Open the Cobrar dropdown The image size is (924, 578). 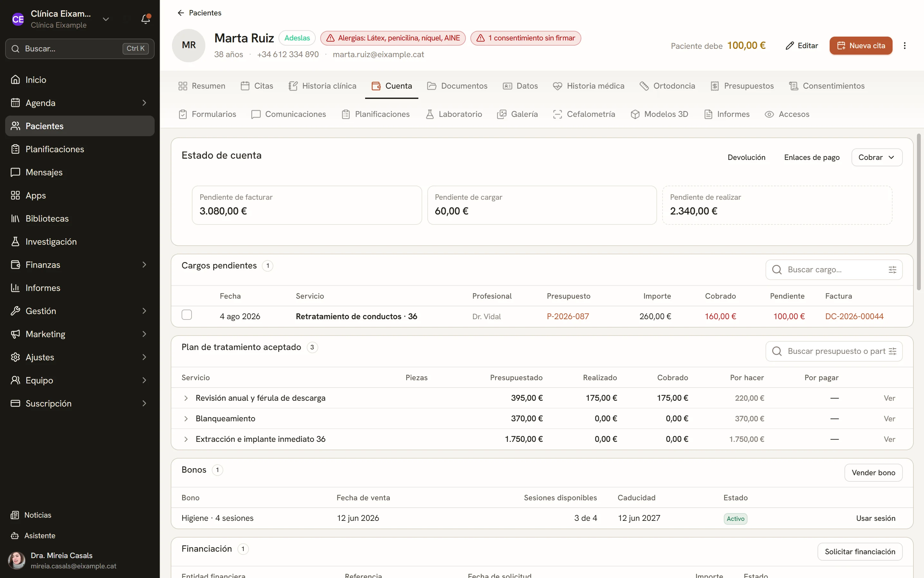click(877, 157)
